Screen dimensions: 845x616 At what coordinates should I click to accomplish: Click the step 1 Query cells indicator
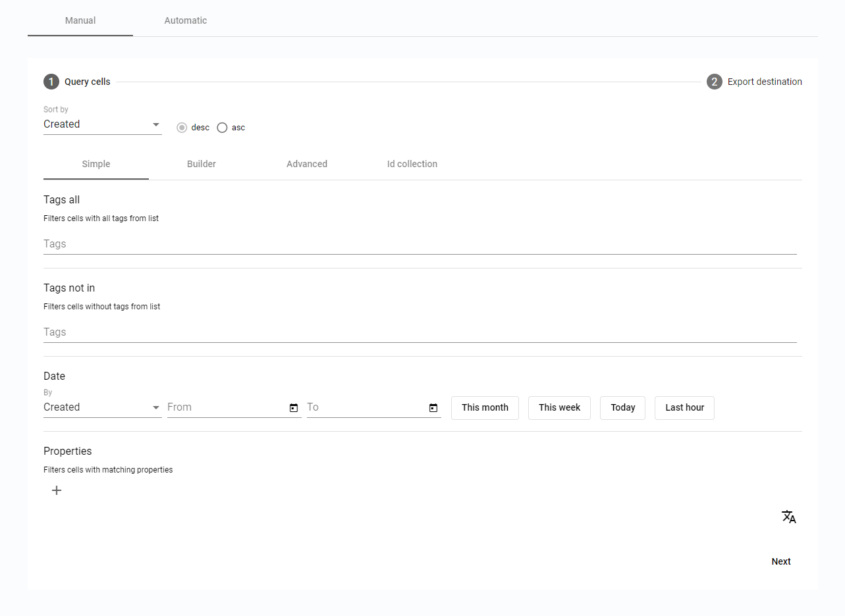coord(51,82)
